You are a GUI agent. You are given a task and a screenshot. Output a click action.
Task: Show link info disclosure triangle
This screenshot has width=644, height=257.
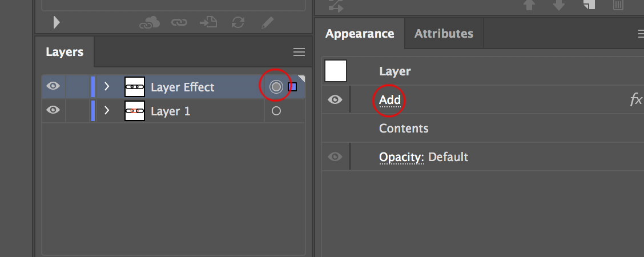[57, 22]
